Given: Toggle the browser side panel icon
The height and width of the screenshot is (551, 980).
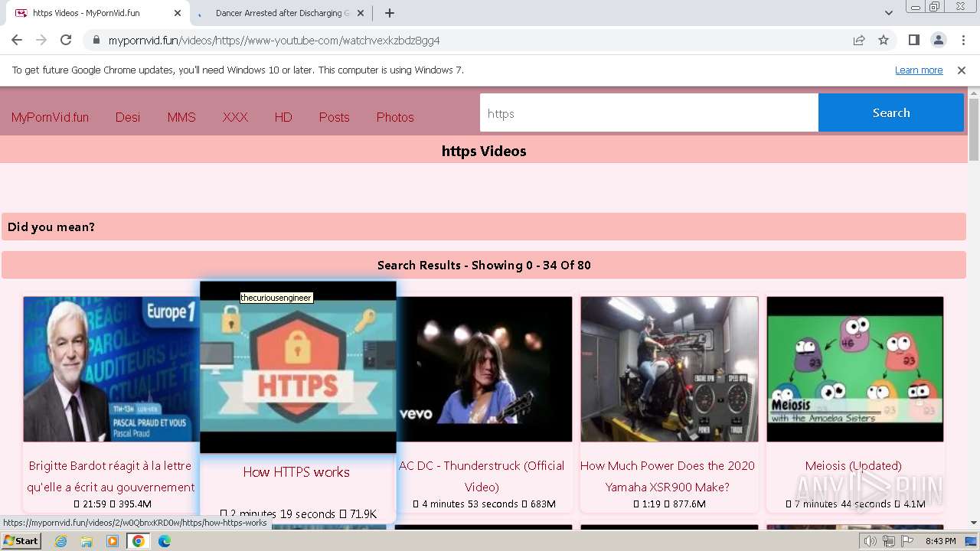Looking at the screenshot, I should (x=913, y=40).
